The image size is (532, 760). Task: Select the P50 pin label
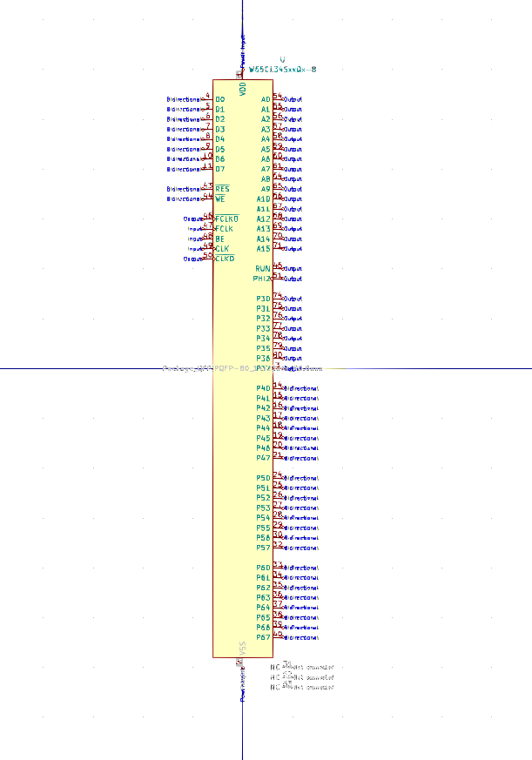263,478
